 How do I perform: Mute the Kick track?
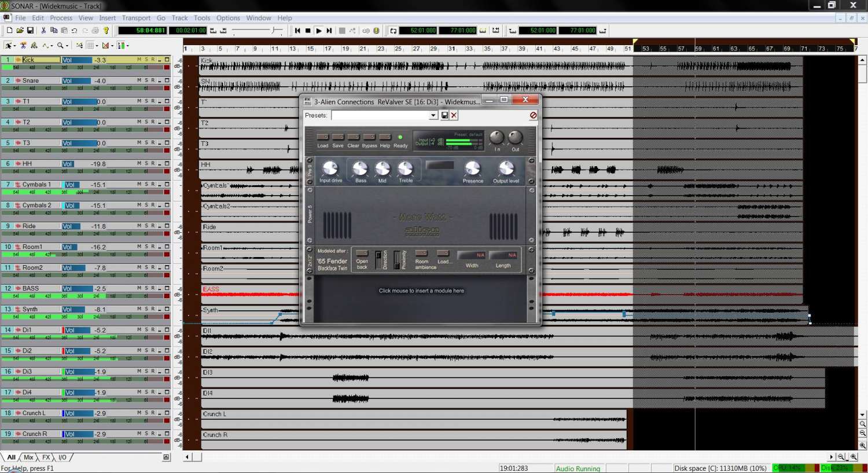click(x=139, y=60)
